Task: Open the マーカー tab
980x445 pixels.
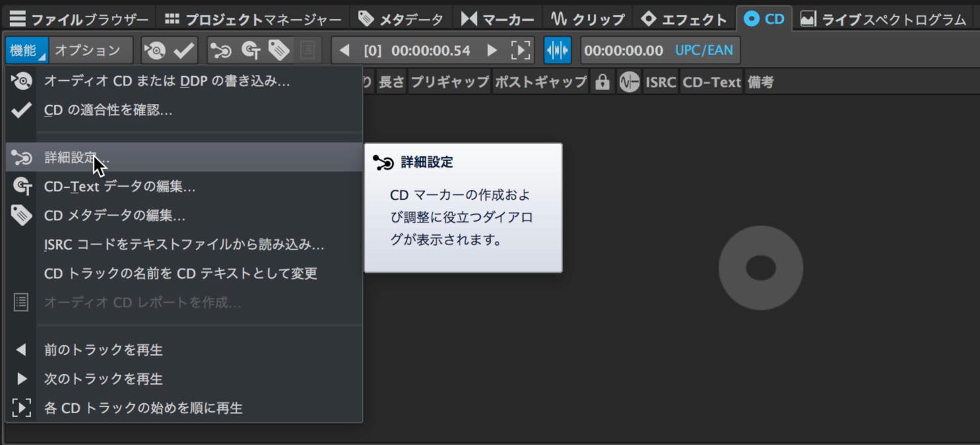Action: click(x=497, y=19)
